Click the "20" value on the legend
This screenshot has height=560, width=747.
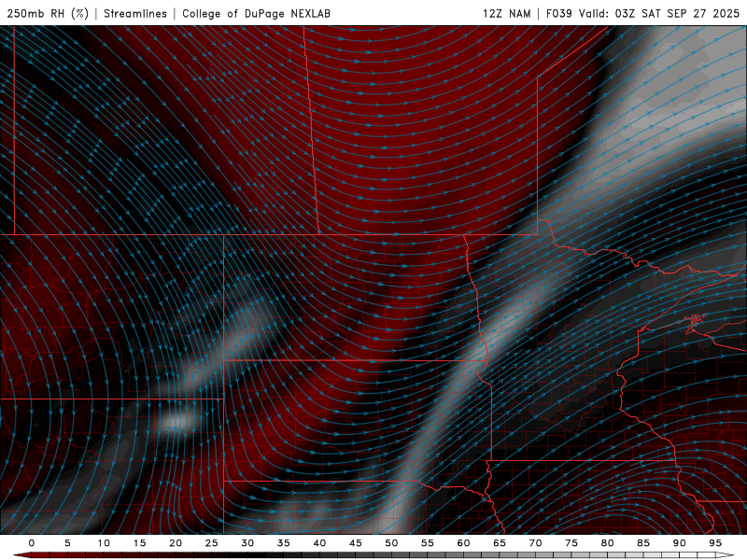pyautogui.click(x=176, y=543)
